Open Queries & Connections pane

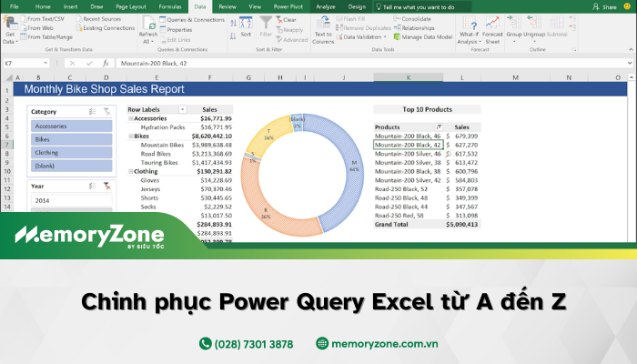(x=192, y=19)
